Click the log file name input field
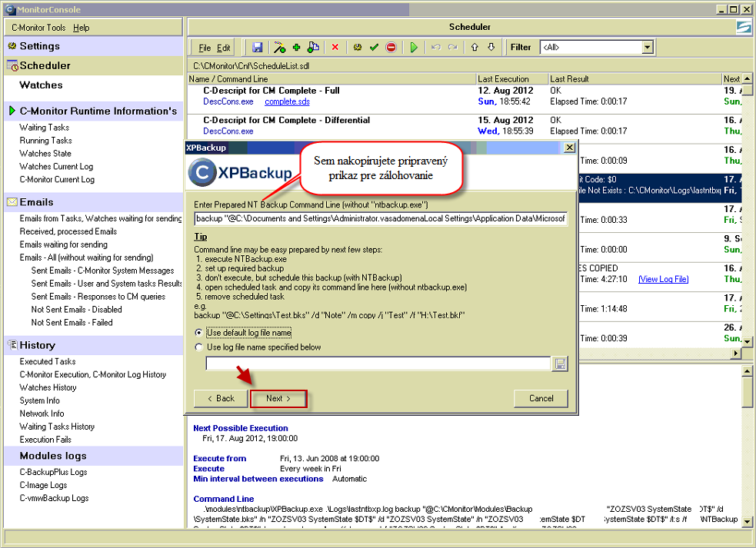756x548 pixels. pos(378,364)
